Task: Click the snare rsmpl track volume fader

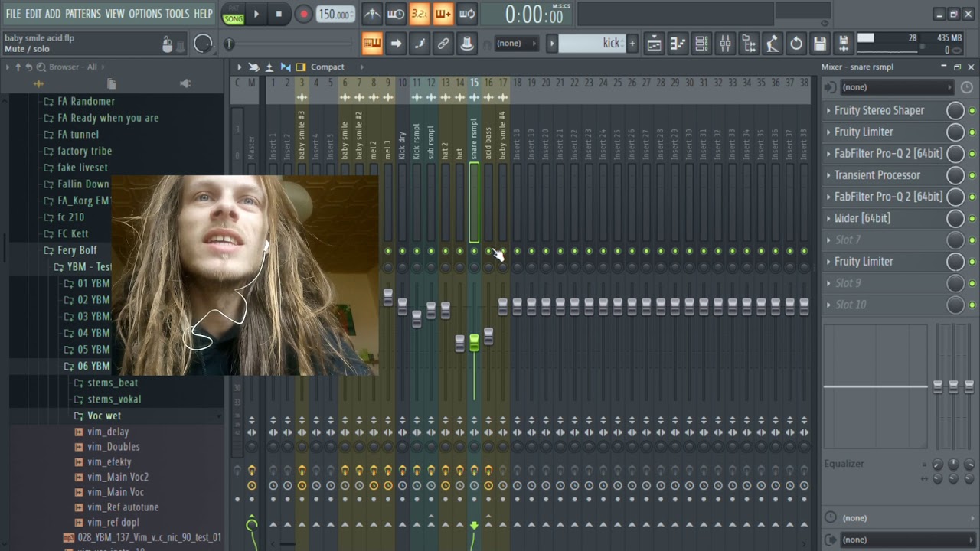Action: click(x=474, y=343)
